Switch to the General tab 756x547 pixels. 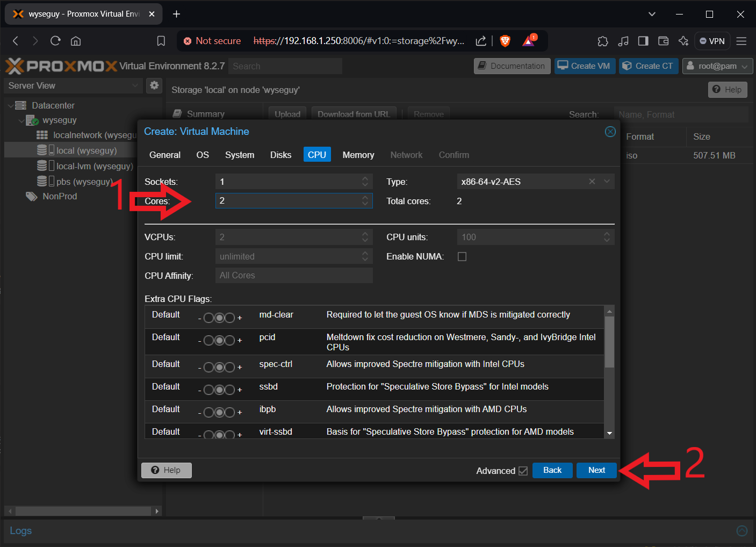tap(165, 155)
